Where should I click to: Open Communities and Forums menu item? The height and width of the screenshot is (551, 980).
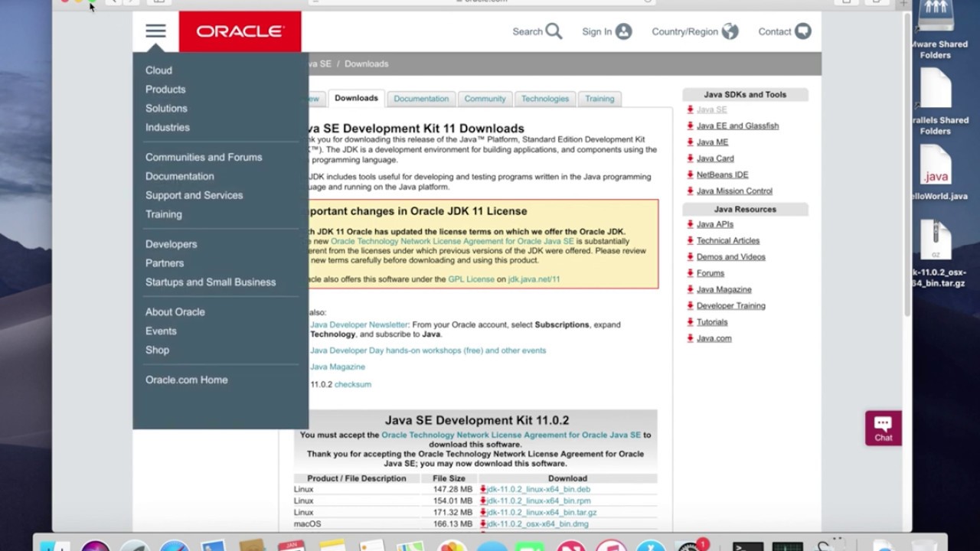(x=204, y=157)
